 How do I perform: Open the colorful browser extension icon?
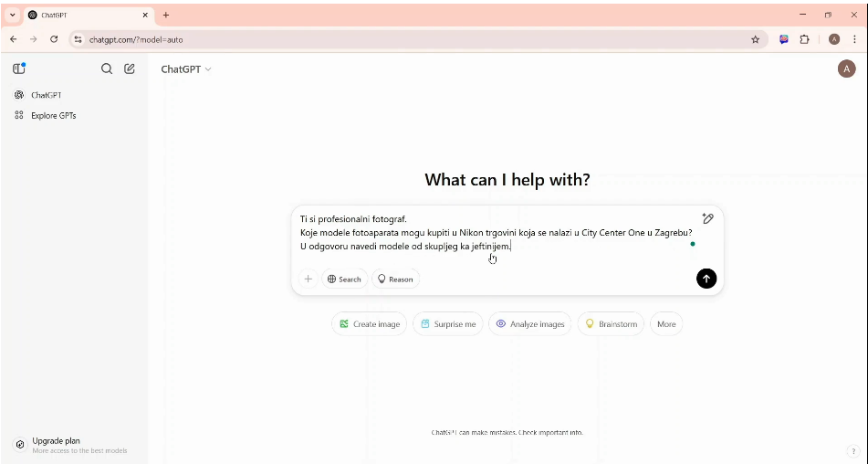pos(784,39)
